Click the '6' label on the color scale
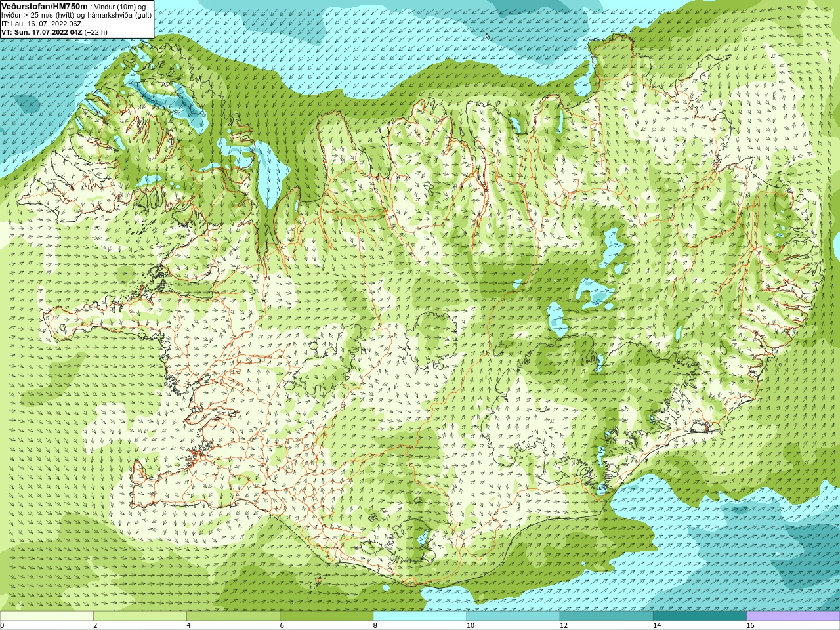 282,625
